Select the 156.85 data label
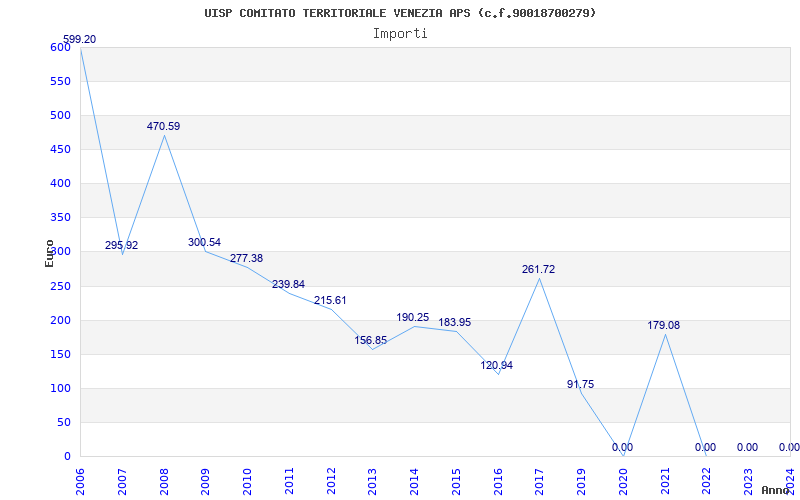Image resolution: width=800 pixels, height=500 pixels. tap(371, 340)
